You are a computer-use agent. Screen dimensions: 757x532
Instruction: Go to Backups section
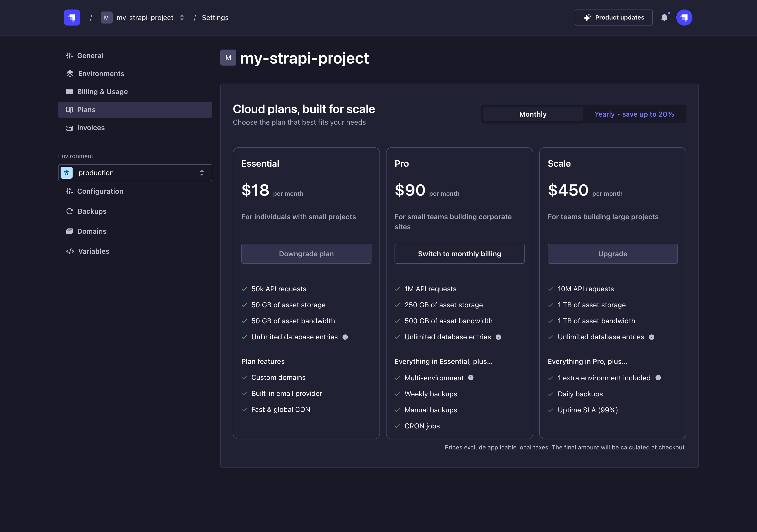(x=135, y=211)
